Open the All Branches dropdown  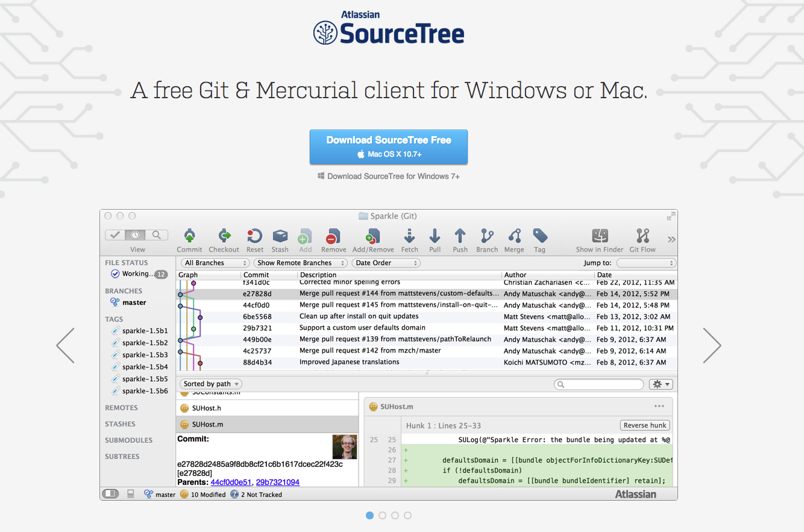coord(215,263)
